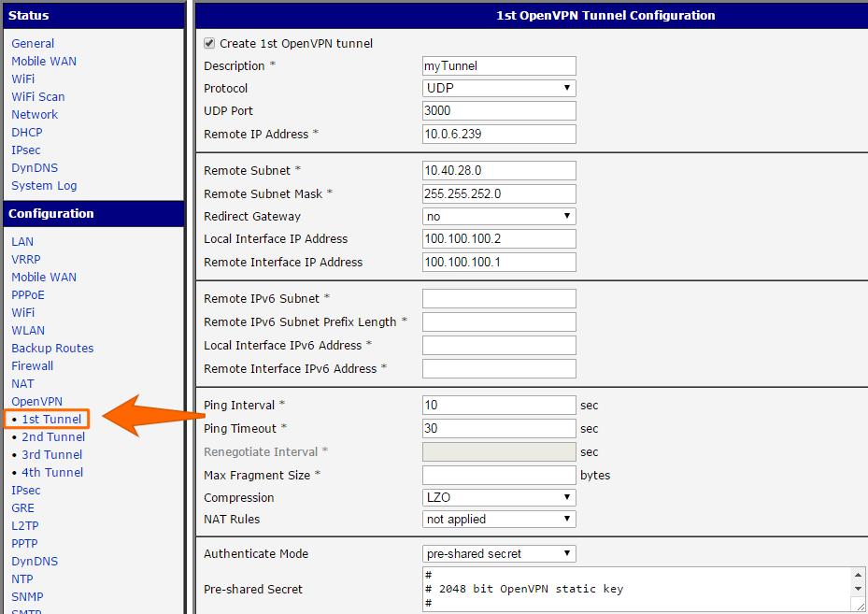Screen dimensions: 868x614
Task: Open the L2TP configuration page
Action: [x=25, y=525]
